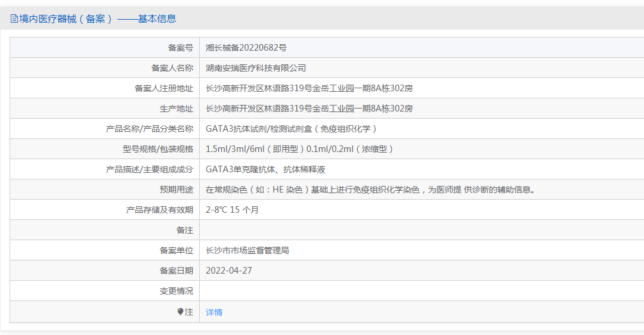The image size is (644, 335).
Task: Click the empty 变更情况 value cell
Action: (x=422, y=291)
